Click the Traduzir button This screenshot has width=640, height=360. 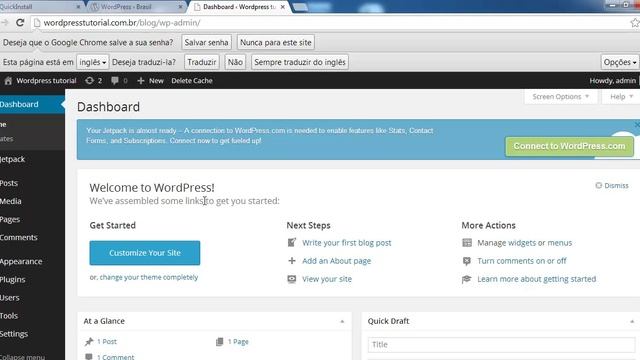tap(202, 62)
